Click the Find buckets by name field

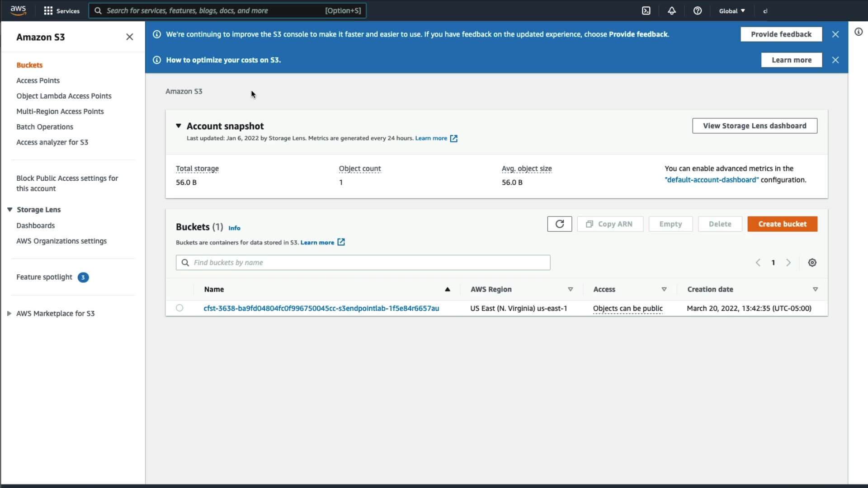click(363, 263)
